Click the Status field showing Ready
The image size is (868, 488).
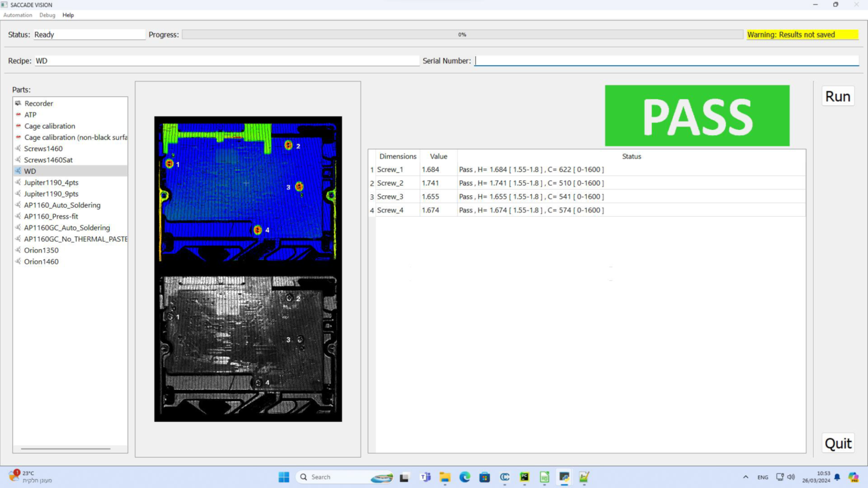click(90, 34)
